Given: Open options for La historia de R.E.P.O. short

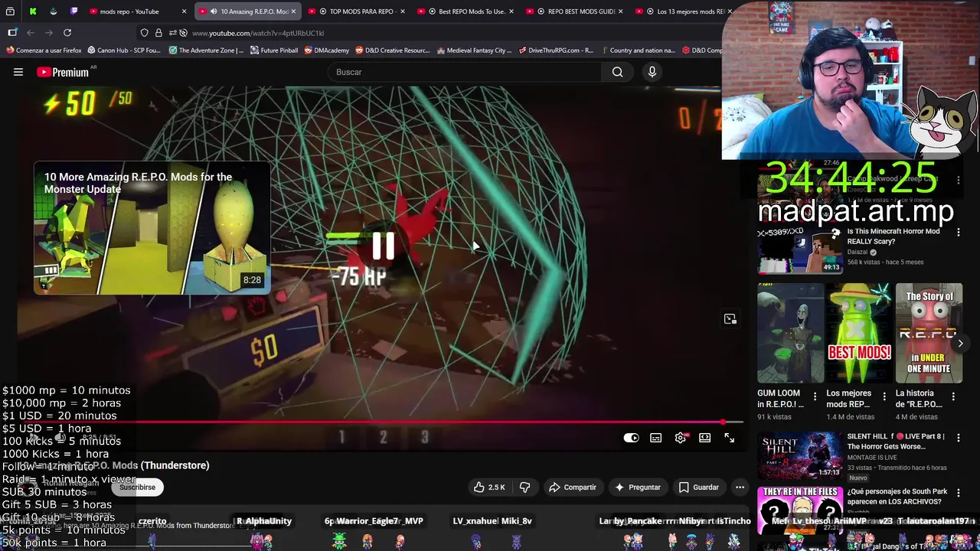Looking at the screenshot, I should tap(953, 396).
